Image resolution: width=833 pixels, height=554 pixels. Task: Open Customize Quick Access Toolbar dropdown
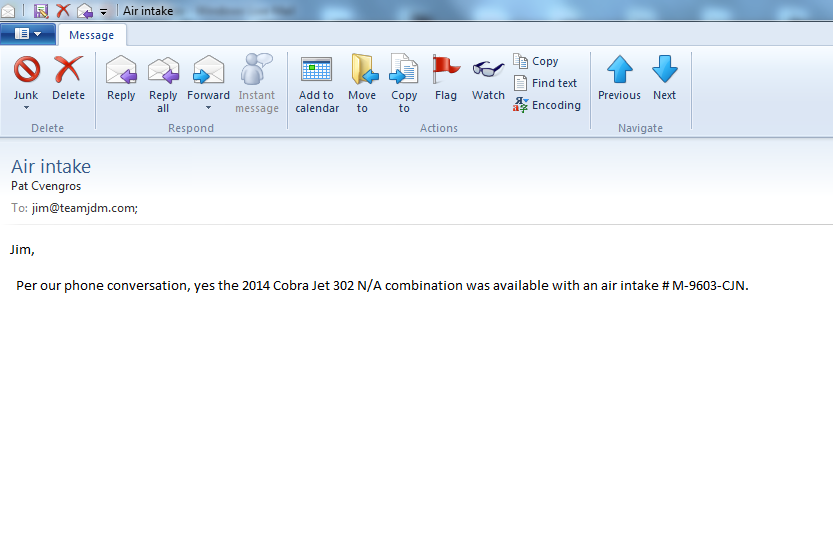point(104,11)
